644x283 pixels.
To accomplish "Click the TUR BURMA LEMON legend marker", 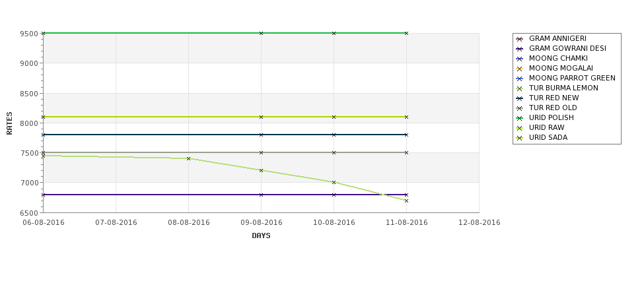I will (x=520, y=88).
